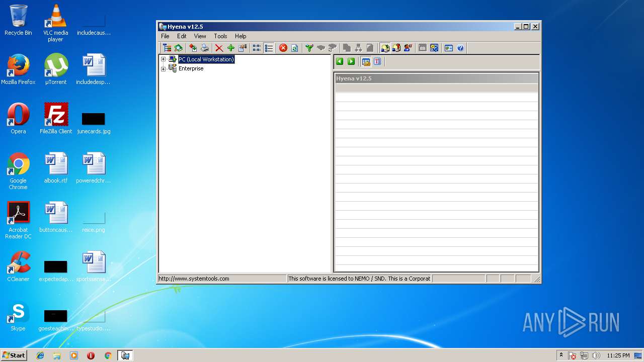The width and height of the screenshot is (644, 362).
Task: Click the green object manager toolbar icon
Action: [178, 48]
